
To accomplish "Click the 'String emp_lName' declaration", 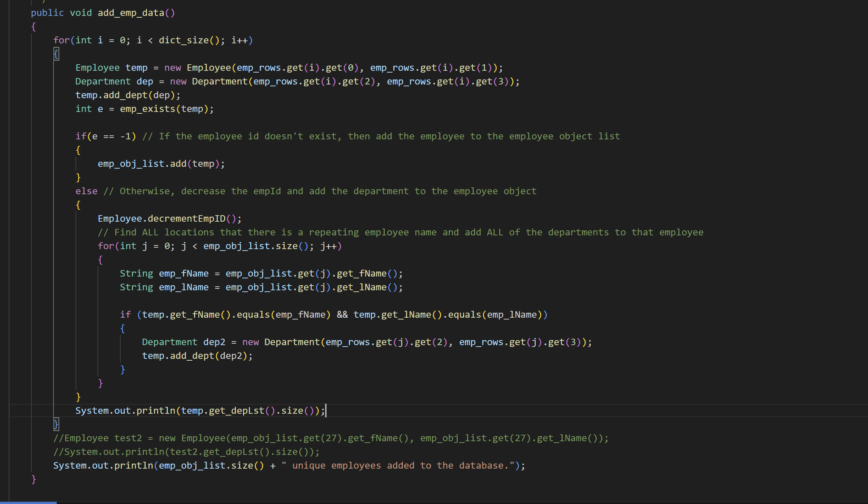I will coord(164,287).
